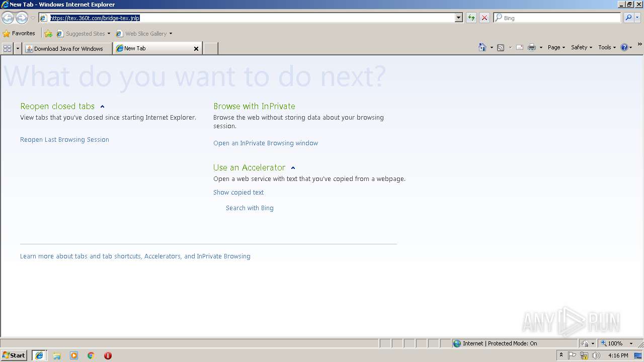Click Internet Explorer taskbar icon
The width and height of the screenshot is (644, 362).
(x=39, y=355)
